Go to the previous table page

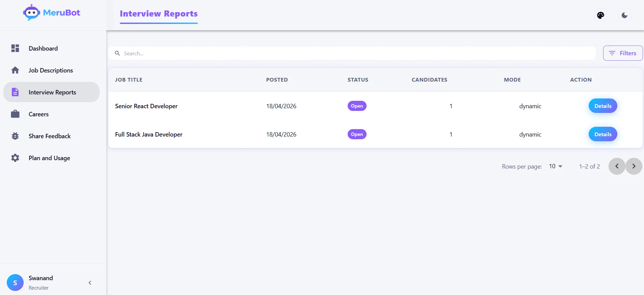[617, 166]
